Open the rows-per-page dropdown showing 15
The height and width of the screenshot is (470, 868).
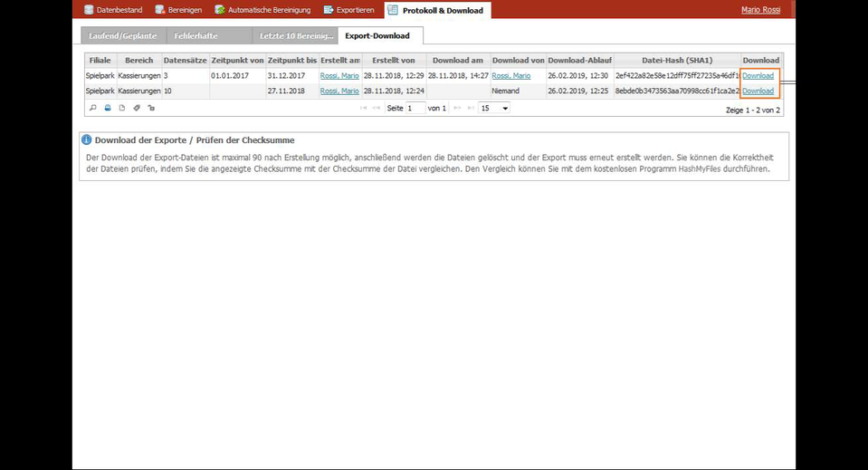tap(494, 108)
